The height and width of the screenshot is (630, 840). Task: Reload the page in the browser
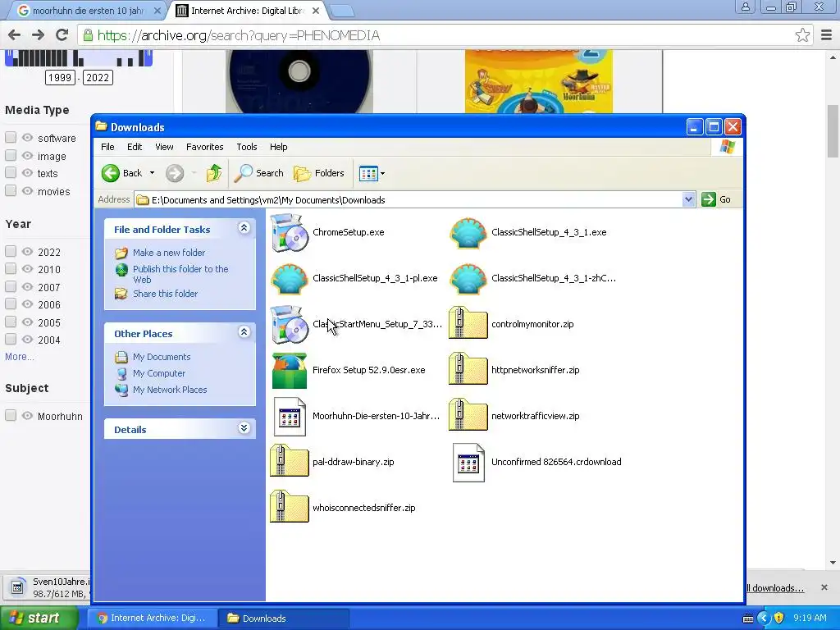click(62, 35)
